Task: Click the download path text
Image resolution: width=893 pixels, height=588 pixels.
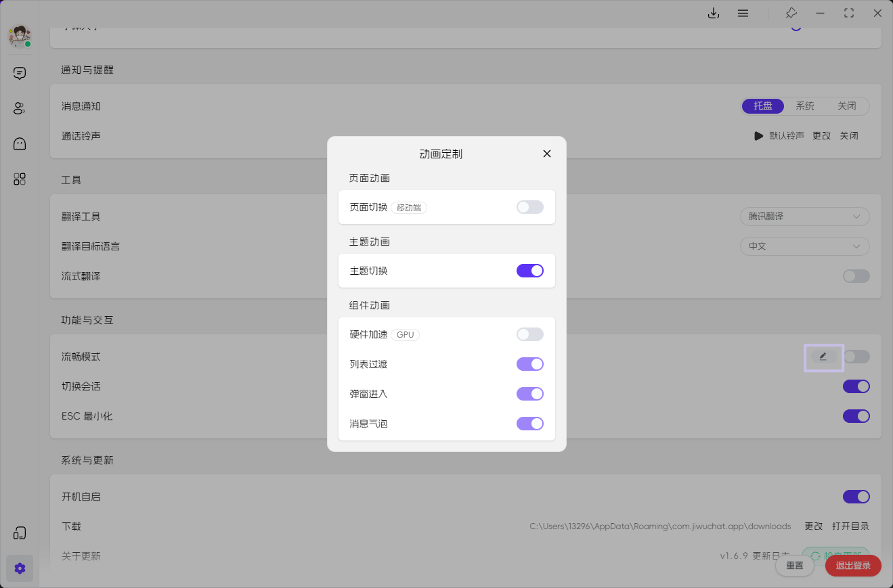Action: (x=660, y=526)
